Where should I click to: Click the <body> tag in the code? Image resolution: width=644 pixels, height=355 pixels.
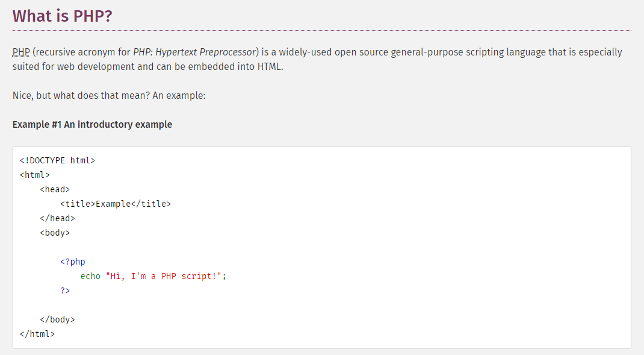pos(54,232)
